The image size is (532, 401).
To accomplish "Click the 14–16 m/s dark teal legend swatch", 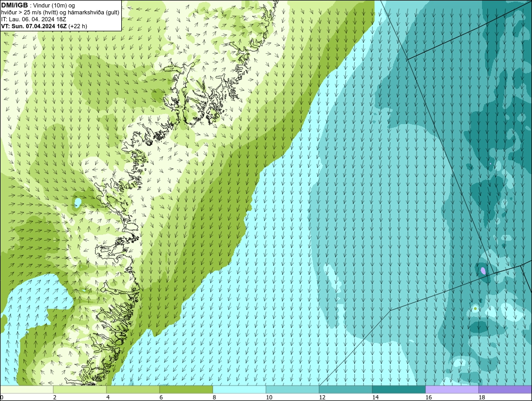I will (x=399, y=389).
